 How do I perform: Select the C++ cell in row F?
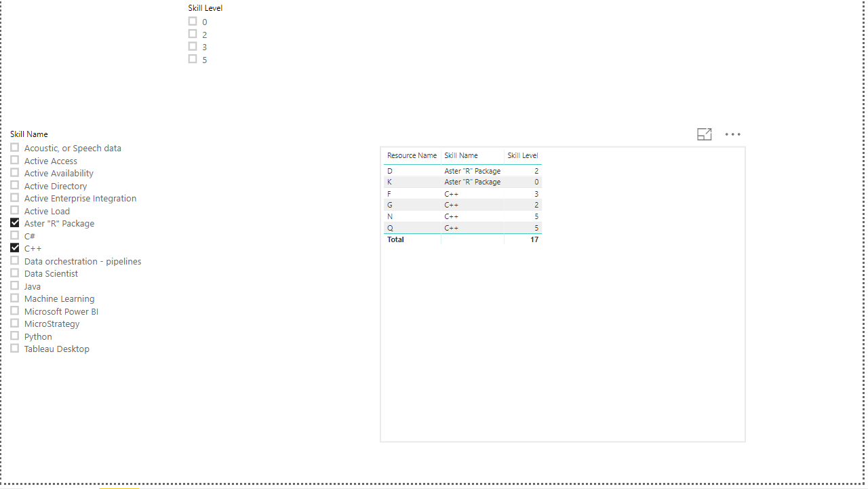(x=452, y=194)
